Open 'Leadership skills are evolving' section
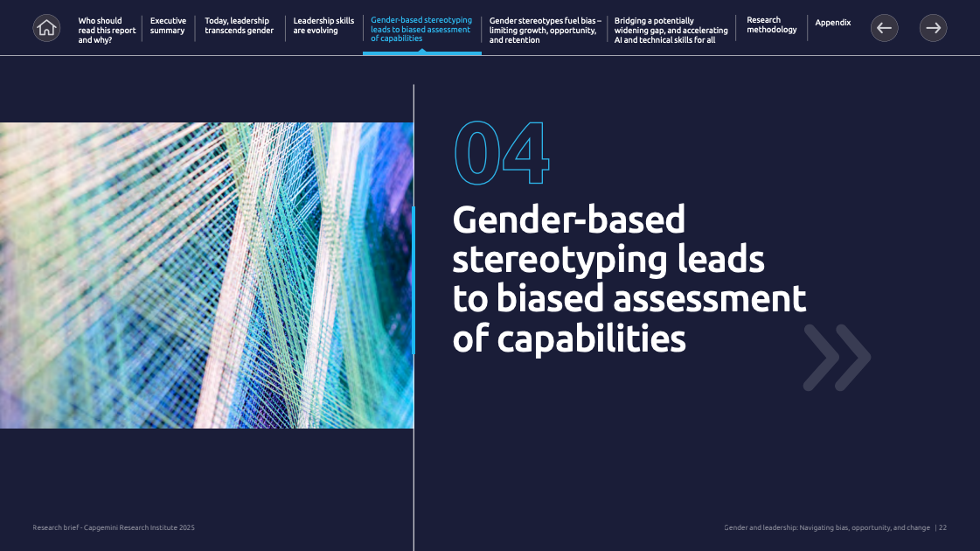Image resolution: width=980 pixels, height=551 pixels. tap(323, 25)
